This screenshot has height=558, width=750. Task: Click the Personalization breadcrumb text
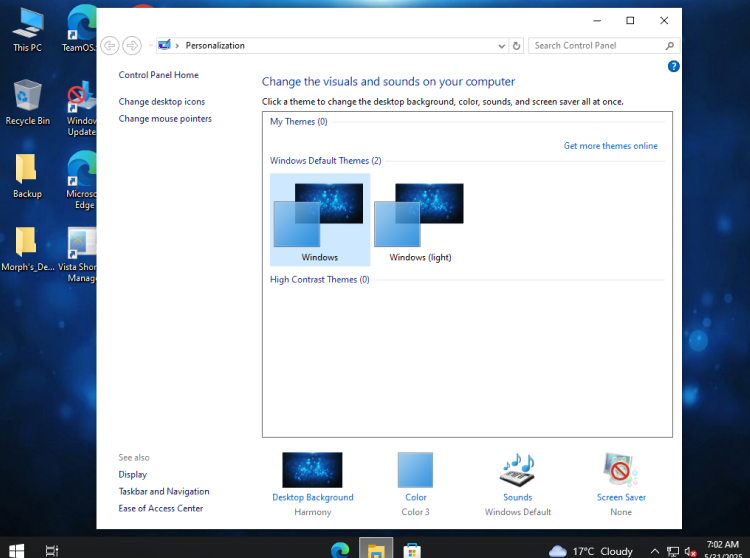coord(215,46)
